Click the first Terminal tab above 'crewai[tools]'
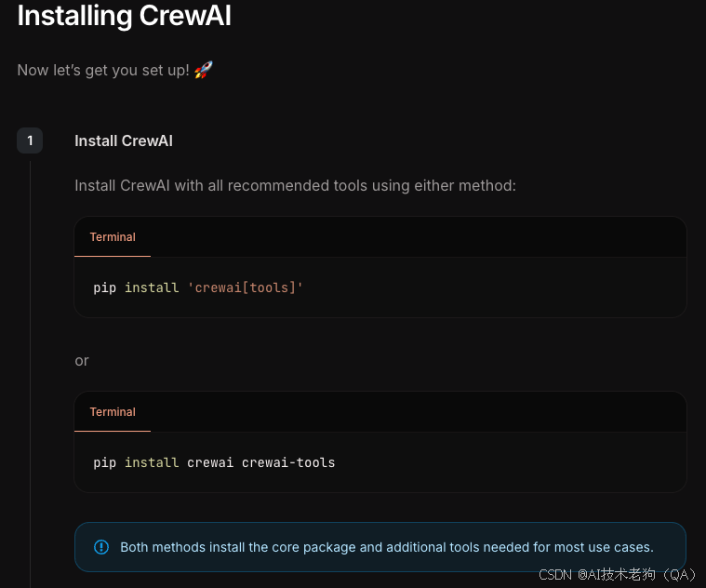The image size is (706, 588). pos(113,237)
